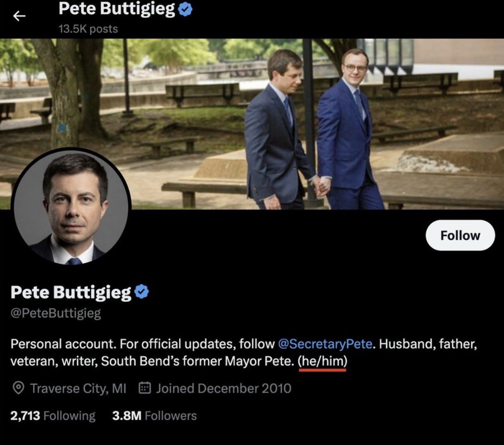The height and width of the screenshot is (445, 504).
Task: Open the 2,713 Following list
Action: pyautogui.click(x=52, y=415)
